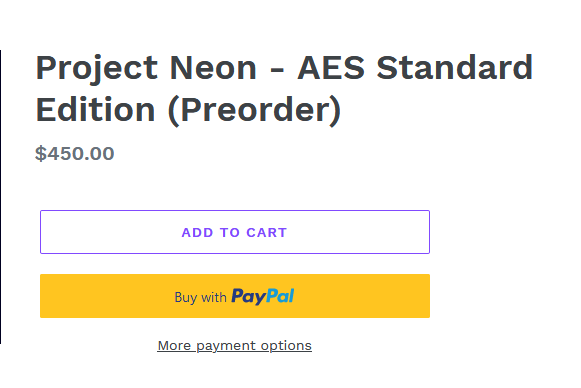The image size is (581, 388).
Task: Click "payment" in the underlined options link
Action: pyautogui.click(x=226, y=346)
